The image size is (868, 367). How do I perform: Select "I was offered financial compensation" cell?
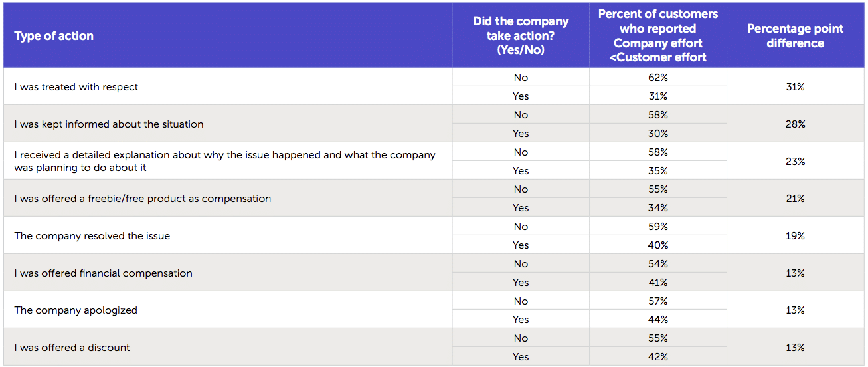point(104,273)
